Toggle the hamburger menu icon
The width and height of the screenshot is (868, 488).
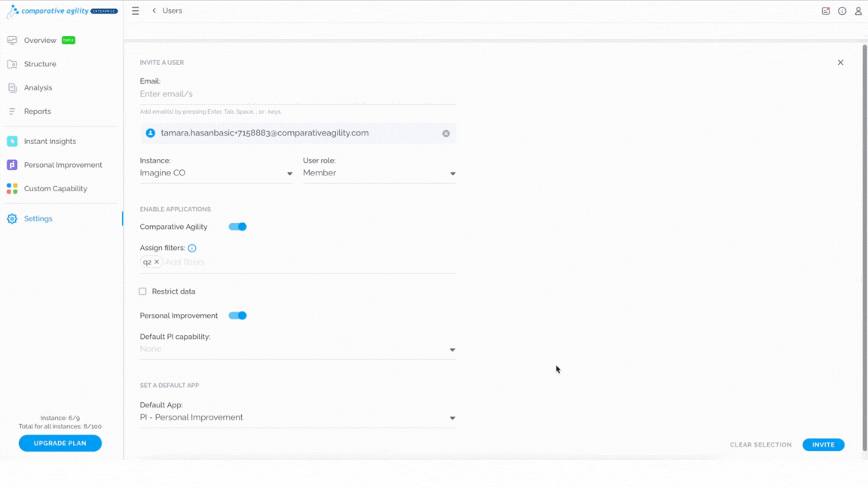click(x=135, y=11)
